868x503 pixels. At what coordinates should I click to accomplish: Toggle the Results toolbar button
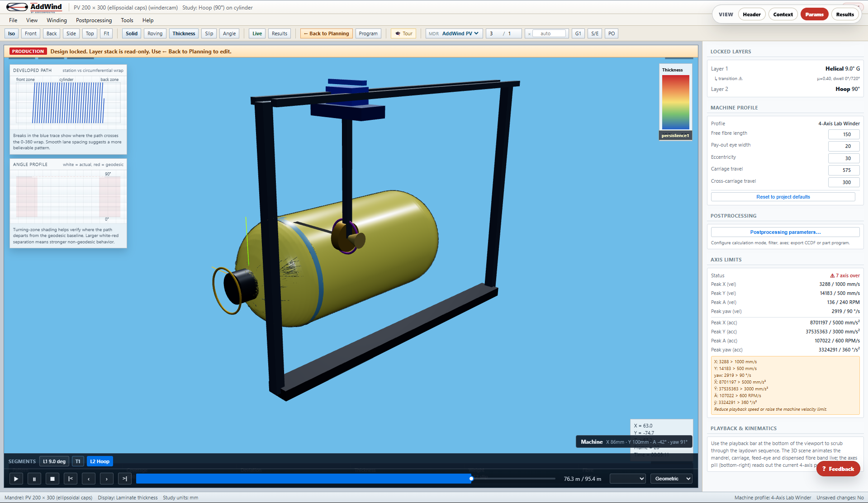(280, 33)
